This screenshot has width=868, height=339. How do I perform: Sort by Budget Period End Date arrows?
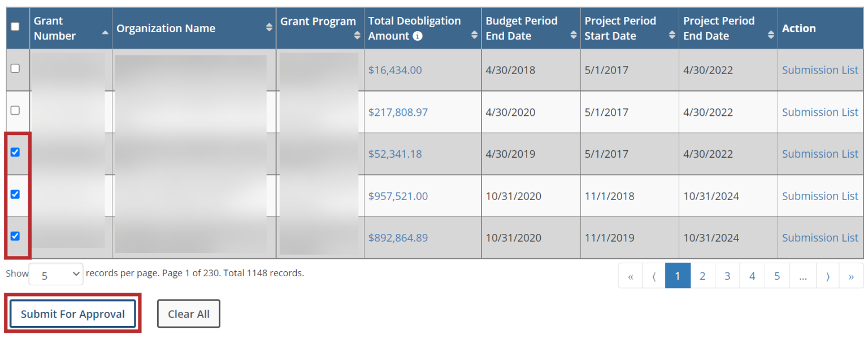coord(574,35)
